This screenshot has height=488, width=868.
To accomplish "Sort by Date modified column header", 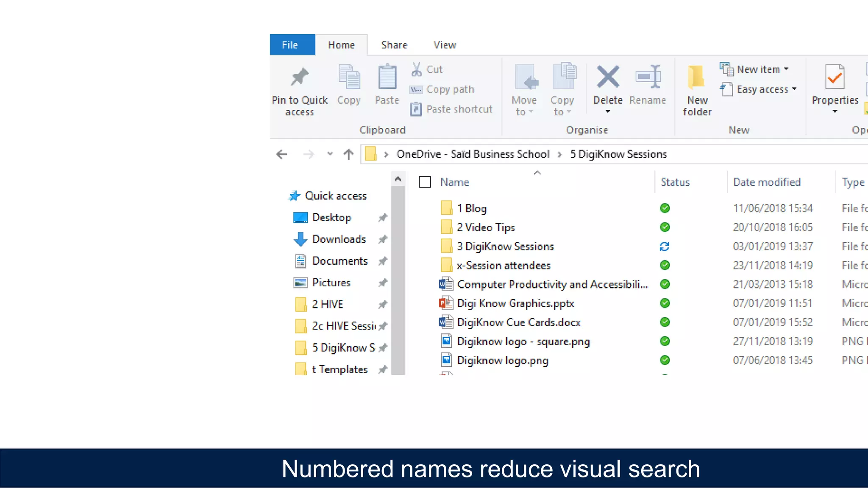I will click(x=767, y=182).
